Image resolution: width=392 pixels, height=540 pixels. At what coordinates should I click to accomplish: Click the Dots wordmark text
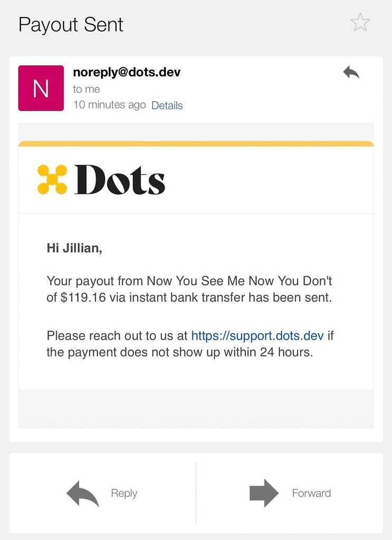(x=120, y=179)
